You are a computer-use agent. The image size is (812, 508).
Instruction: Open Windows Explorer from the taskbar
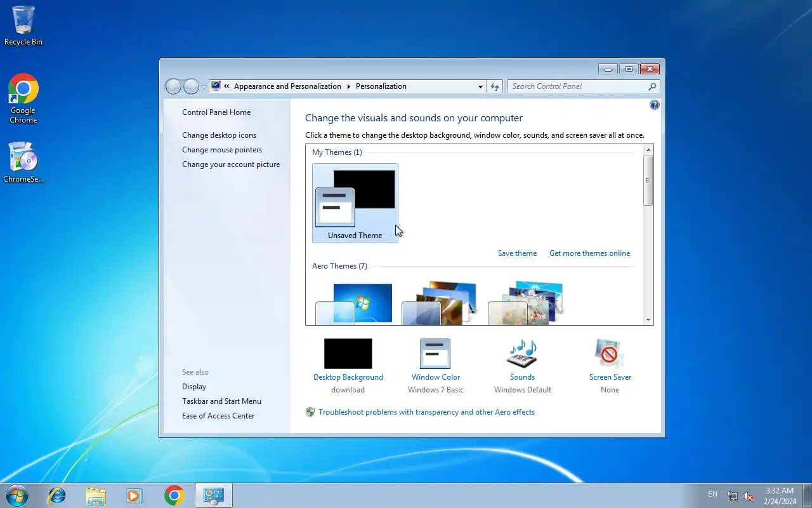tap(96, 495)
